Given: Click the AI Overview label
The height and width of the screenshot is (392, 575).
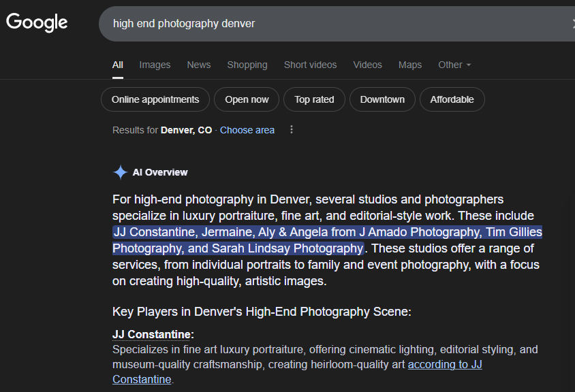Looking at the screenshot, I should (x=160, y=172).
